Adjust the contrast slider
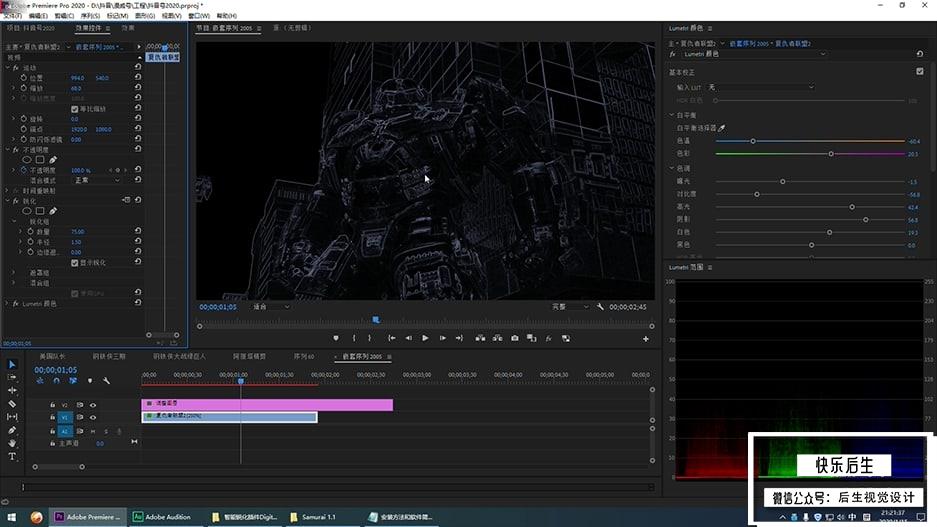 757,194
